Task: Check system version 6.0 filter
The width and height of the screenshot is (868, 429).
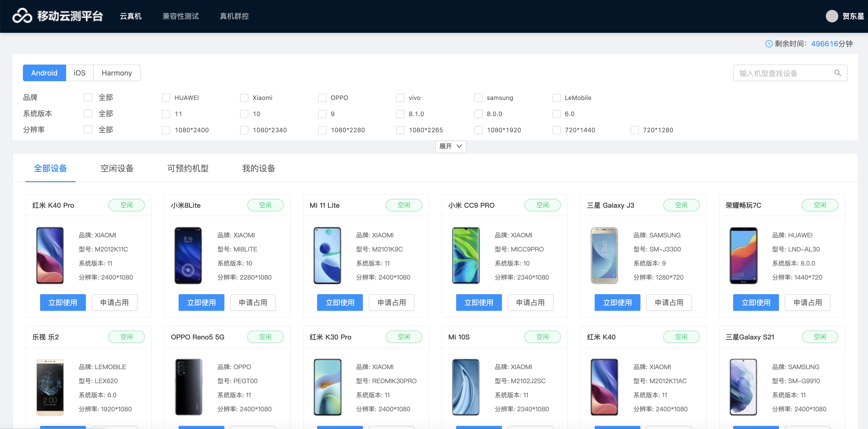Action: tap(556, 114)
